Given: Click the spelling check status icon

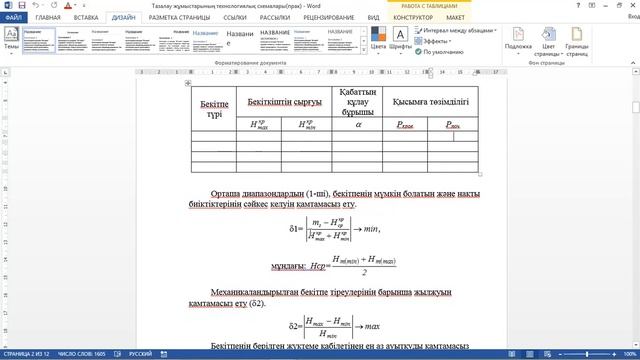Looking at the screenshot, I should [118, 354].
